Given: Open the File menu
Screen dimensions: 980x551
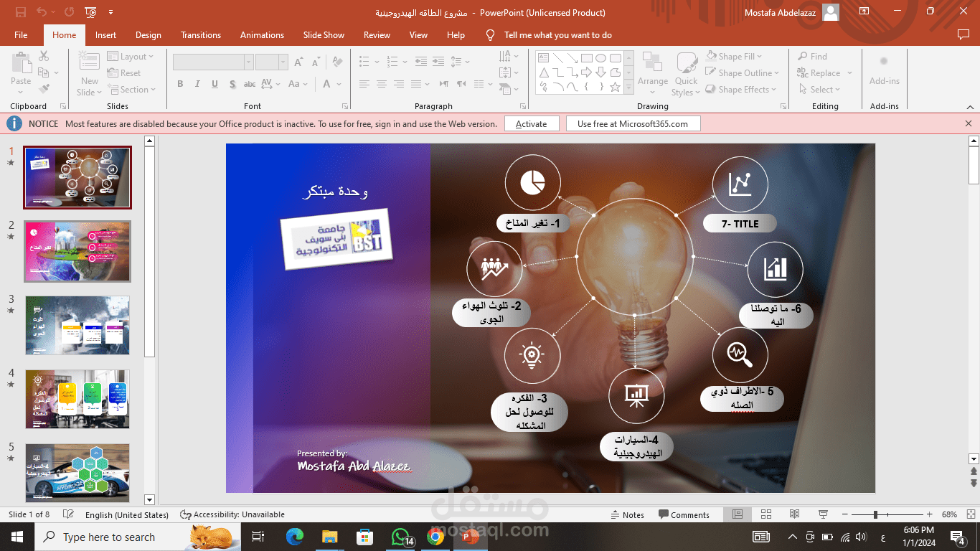Looking at the screenshot, I should pos(21,34).
